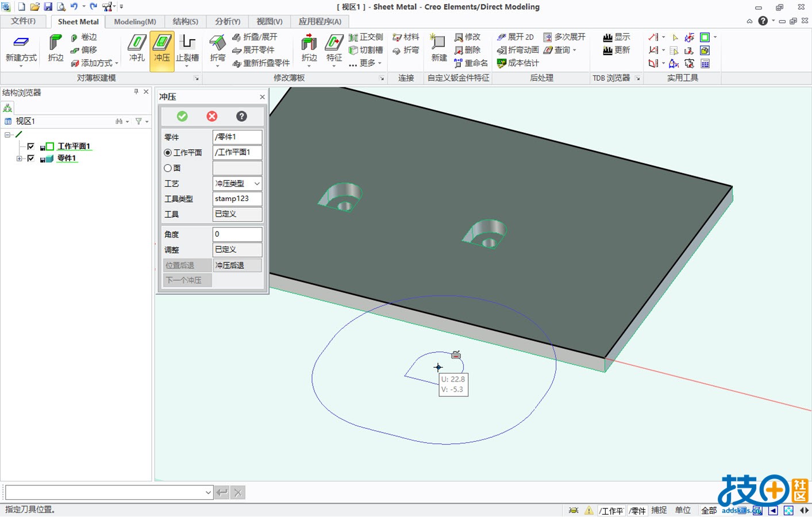Select the 卷边 hem tool
The height and width of the screenshot is (517, 812).
pos(83,37)
